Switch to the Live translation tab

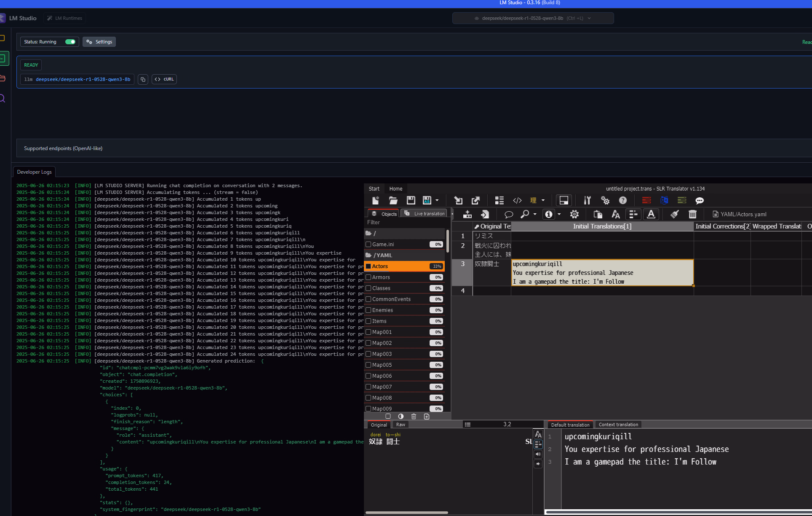[425, 214]
